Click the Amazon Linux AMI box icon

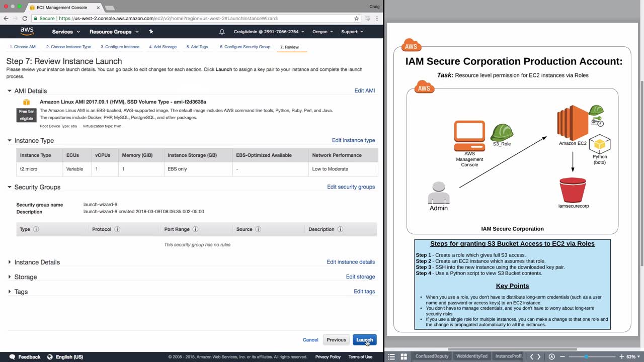(26, 103)
